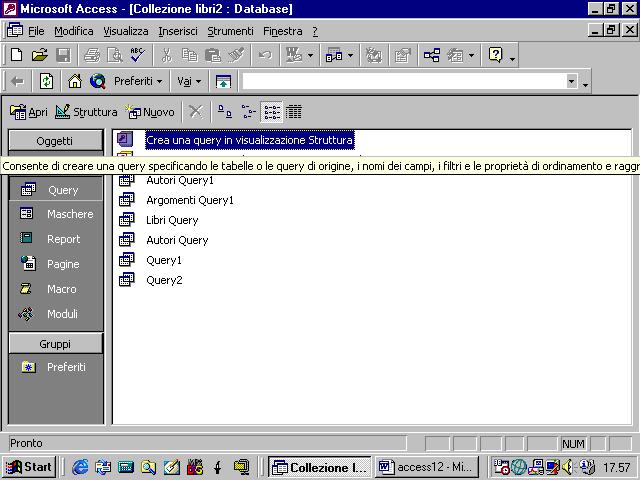Open the Inserisci menu
This screenshot has height=480, width=640.
(178, 31)
